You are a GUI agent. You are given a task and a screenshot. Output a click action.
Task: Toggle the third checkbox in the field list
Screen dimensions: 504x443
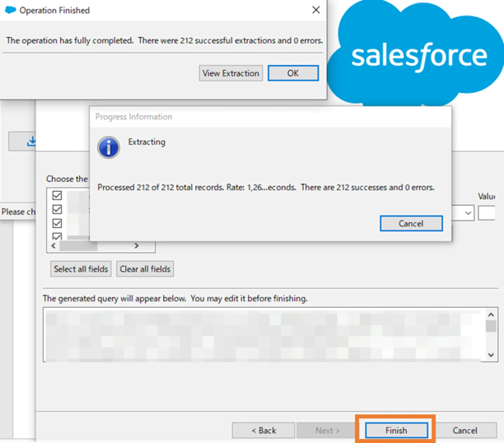click(57, 222)
